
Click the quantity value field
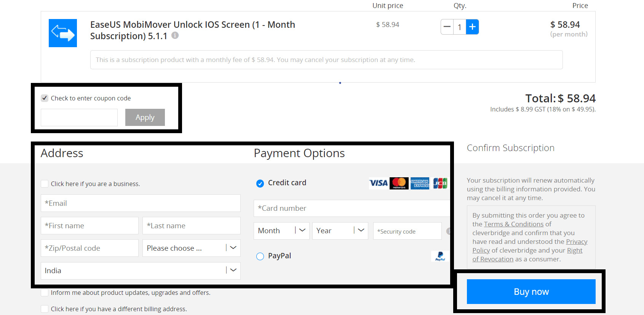click(460, 27)
